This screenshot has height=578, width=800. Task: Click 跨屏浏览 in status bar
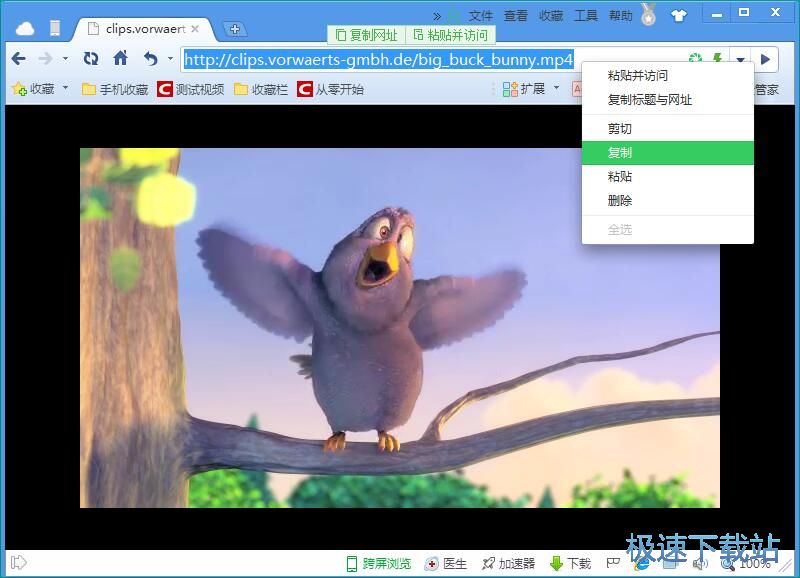point(379,564)
